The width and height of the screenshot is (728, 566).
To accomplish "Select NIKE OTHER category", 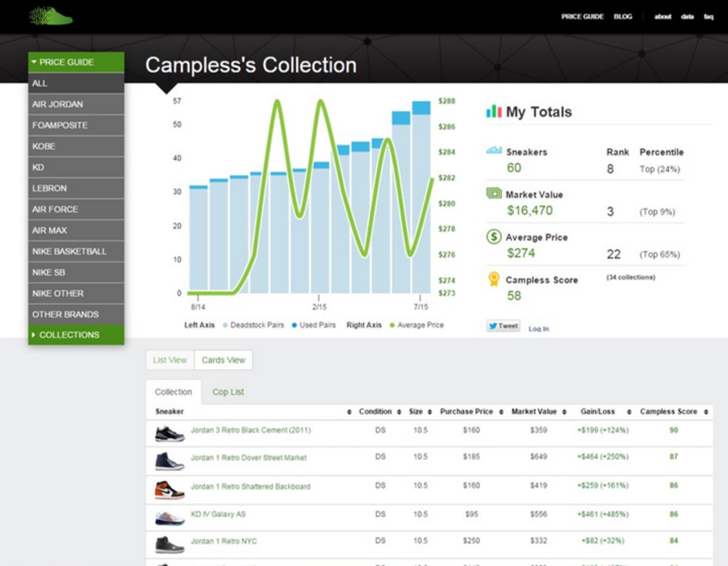I will point(76,294).
